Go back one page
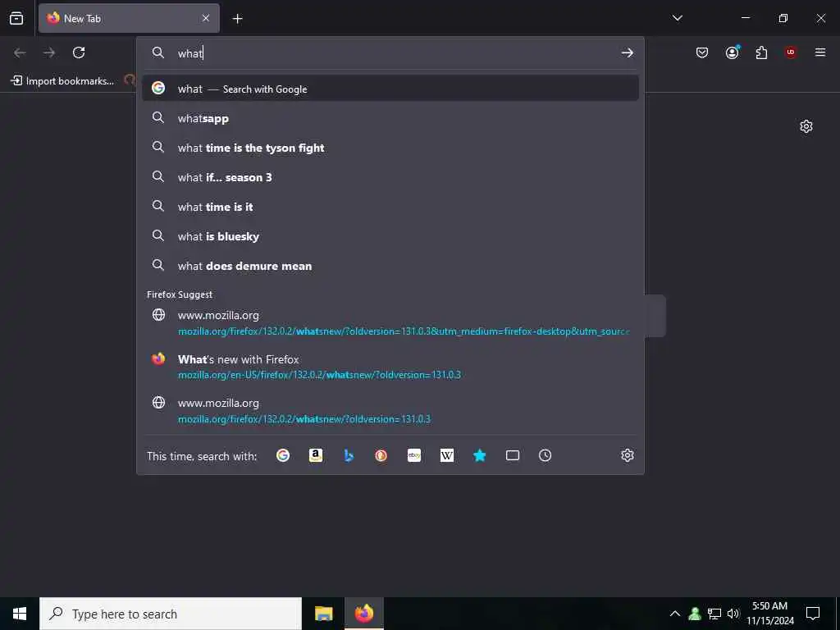 coord(20,52)
